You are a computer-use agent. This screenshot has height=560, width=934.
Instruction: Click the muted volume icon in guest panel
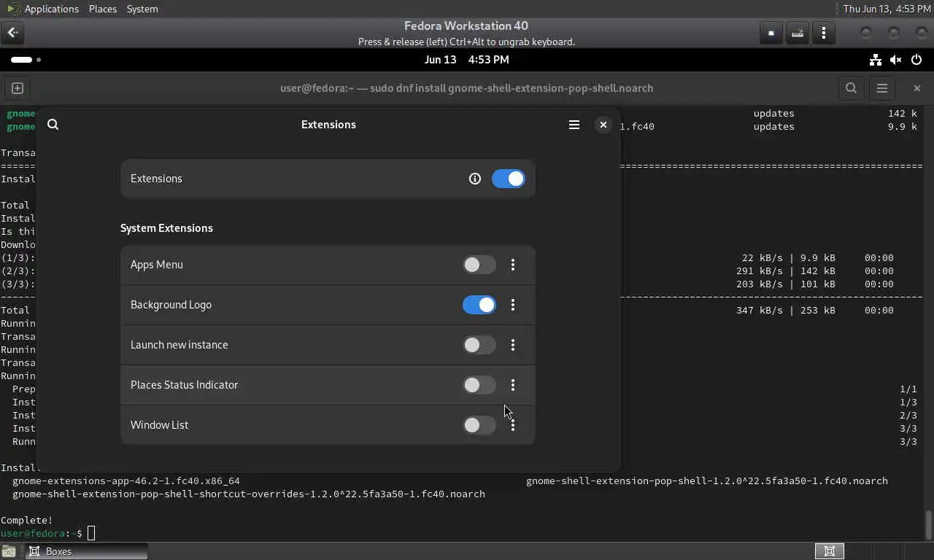[x=896, y=60]
